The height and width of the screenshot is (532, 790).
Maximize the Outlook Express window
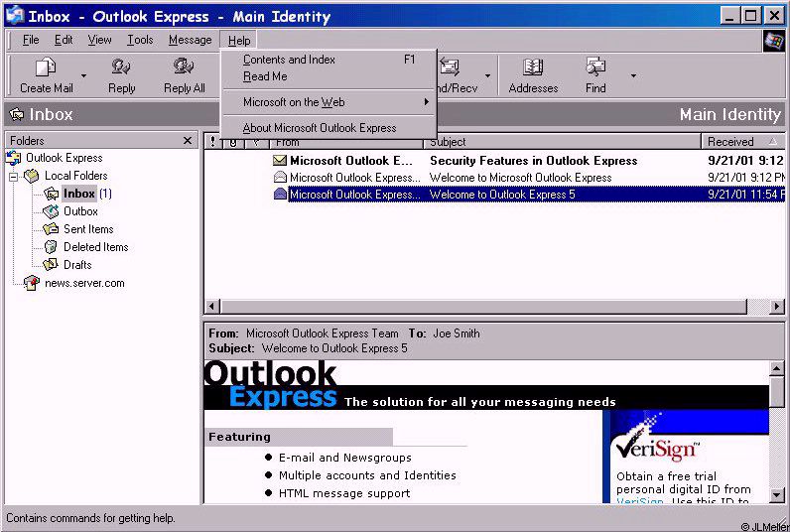coord(750,16)
